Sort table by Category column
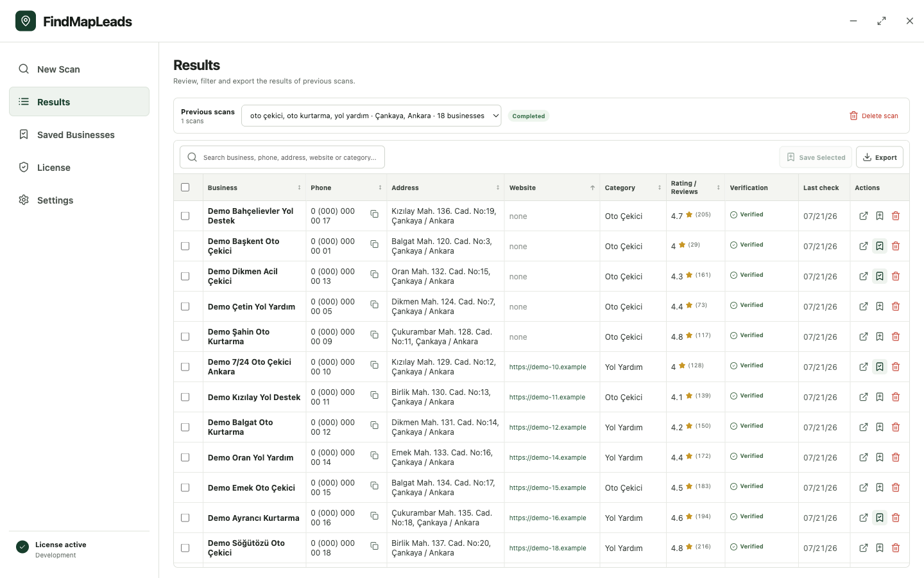Viewport: 924px width, 578px height. 633,188
